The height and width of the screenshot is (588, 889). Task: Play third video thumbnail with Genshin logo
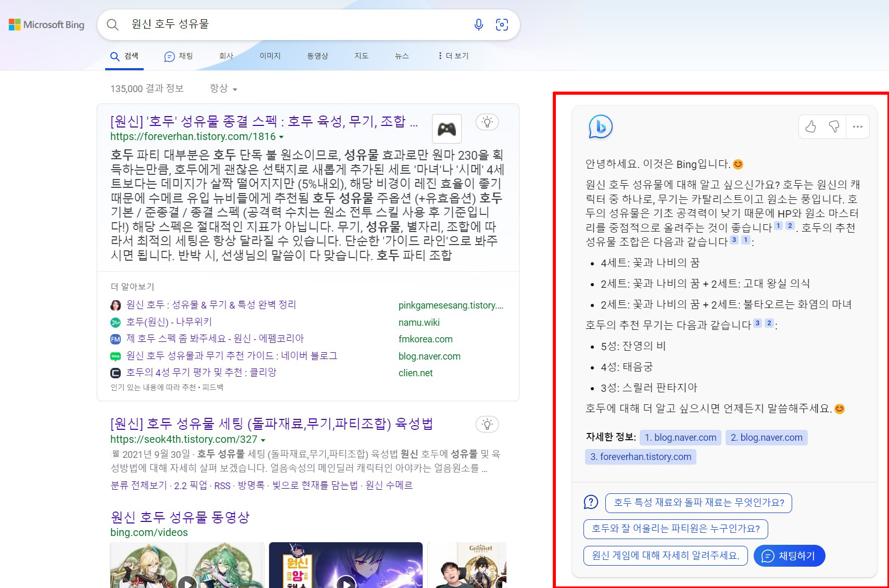(x=467, y=565)
